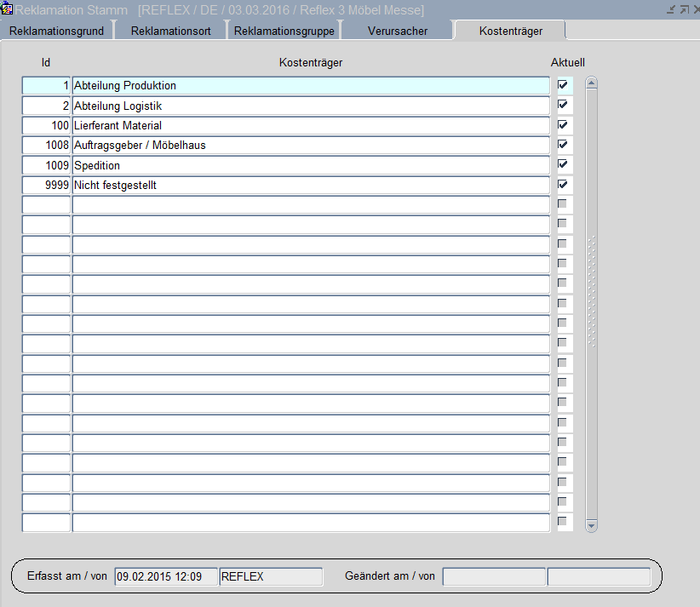Toggle Aktuell checkbox for Nicht festgestellt

(563, 185)
